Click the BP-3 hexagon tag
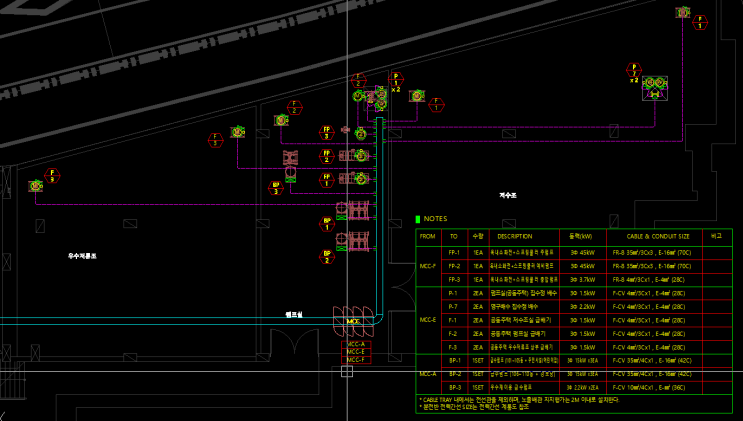The image size is (743, 421). pyautogui.click(x=276, y=188)
